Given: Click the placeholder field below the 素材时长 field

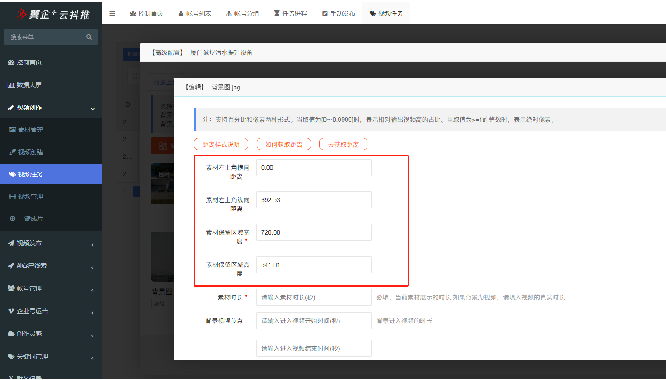Looking at the screenshot, I should tap(314, 321).
